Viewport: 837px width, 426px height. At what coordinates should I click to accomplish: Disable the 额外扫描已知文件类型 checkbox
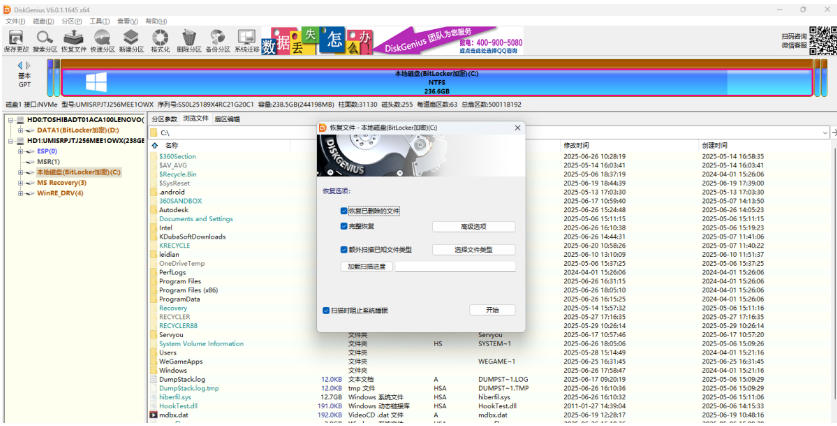[x=344, y=249]
